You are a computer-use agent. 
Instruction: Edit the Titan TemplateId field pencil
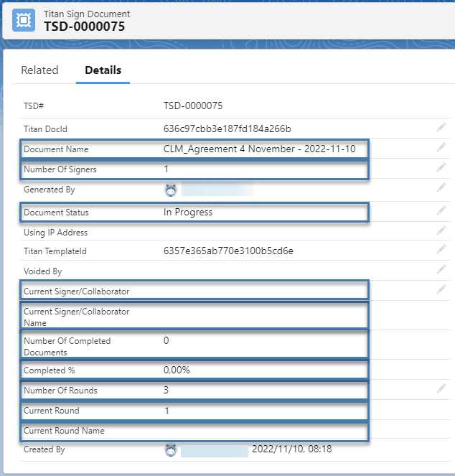441,250
